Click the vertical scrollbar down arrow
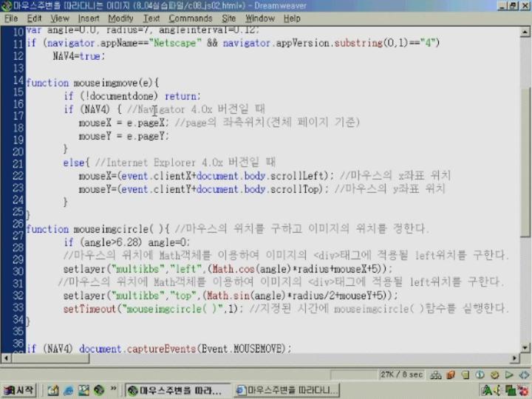532x399 pixels. click(525, 348)
